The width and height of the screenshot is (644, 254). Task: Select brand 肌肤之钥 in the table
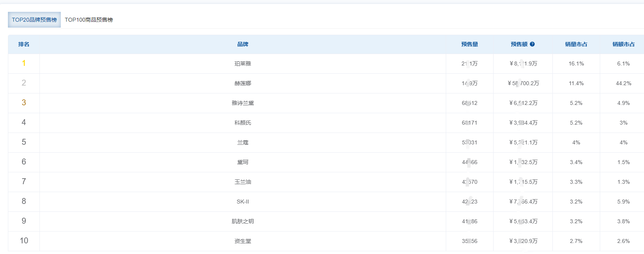click(x=243, y=221)
